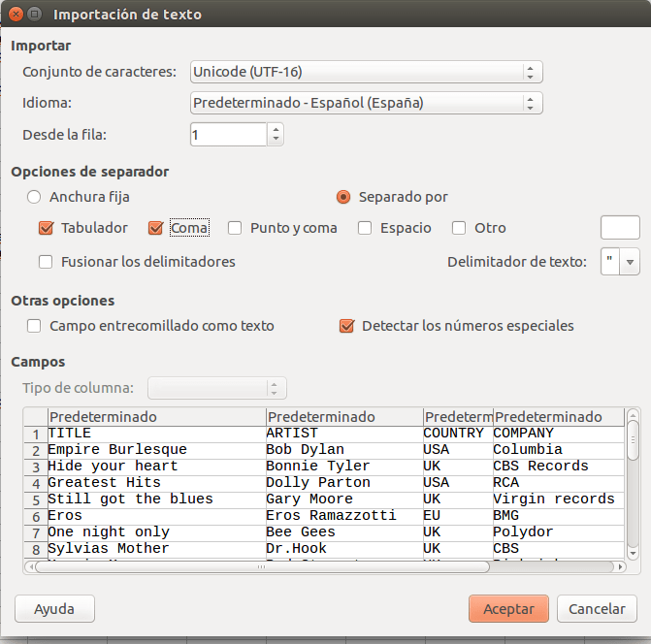Image resolution: width=651 pixels, height=644 pixels.
Task: Disable the Coma separator checkbox
Action: pos(155,228)
